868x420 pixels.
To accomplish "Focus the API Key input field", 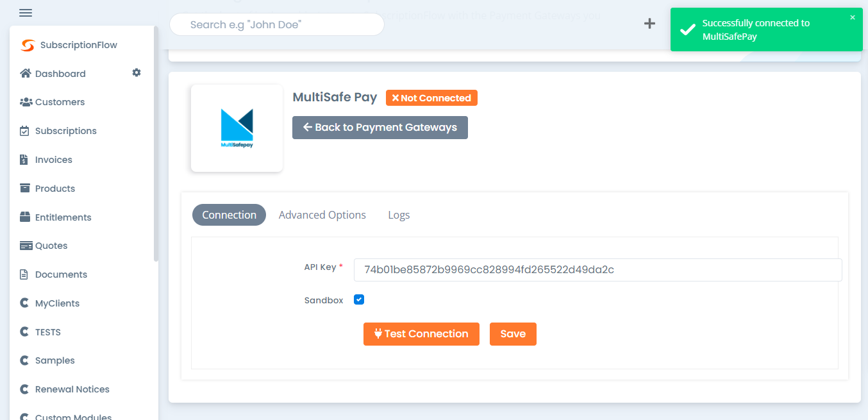I will (x=597, y=270).
